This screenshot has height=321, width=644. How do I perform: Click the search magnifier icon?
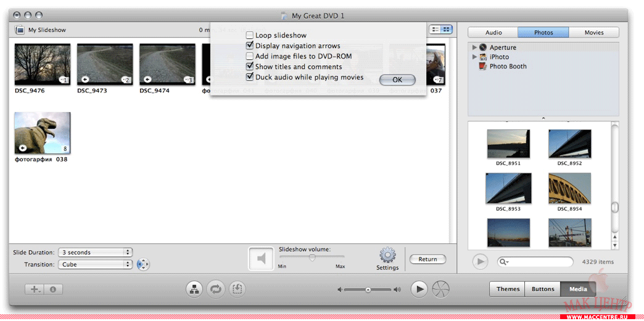pyautogui.click(x=503, y=262)
